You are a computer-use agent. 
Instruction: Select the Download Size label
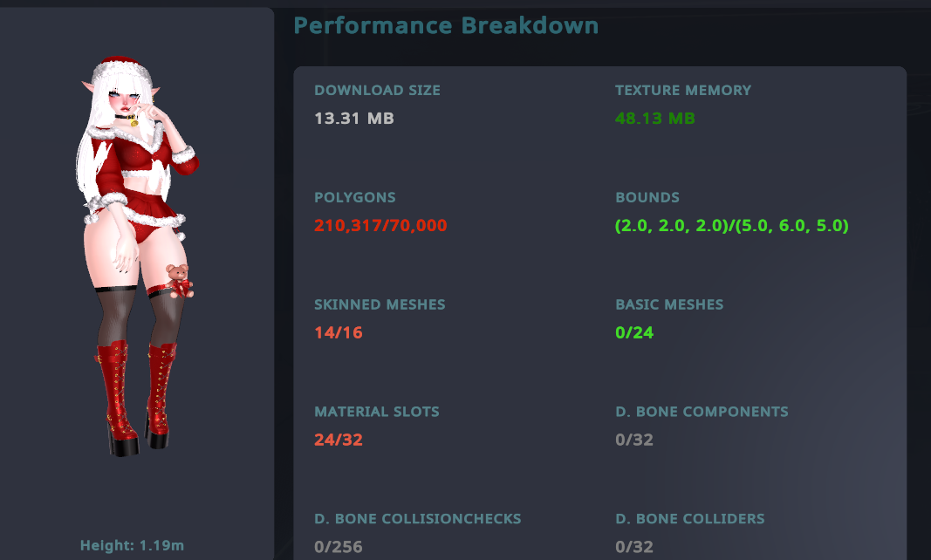tap(377, 90)
